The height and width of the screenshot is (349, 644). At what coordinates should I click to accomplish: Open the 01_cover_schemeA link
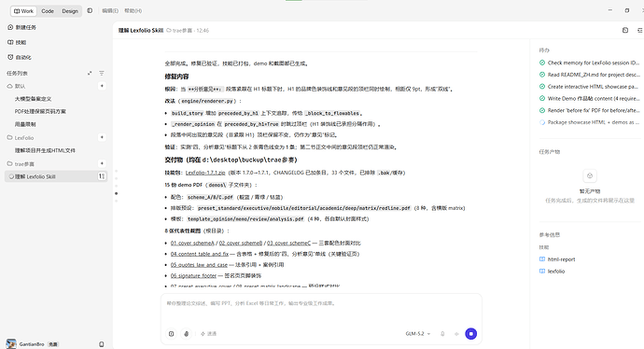(192, 243)
